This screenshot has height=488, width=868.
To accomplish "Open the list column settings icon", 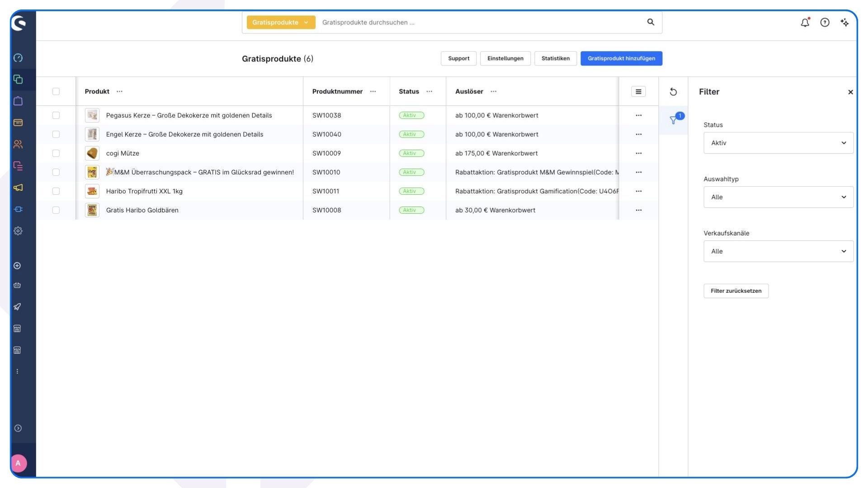I will (x=638, y=92).
